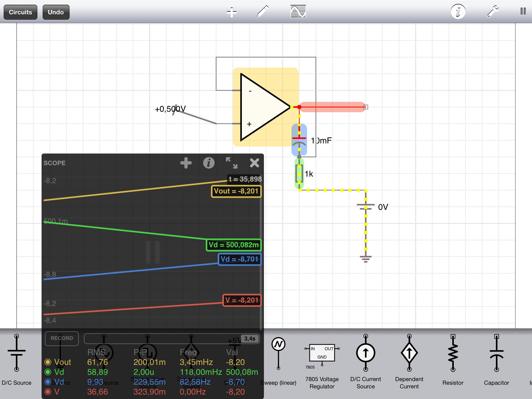Click the t = 35,898 time label
Image resolution: width=532 pixels, height=399 pixels.
click(x=245, y=179)
